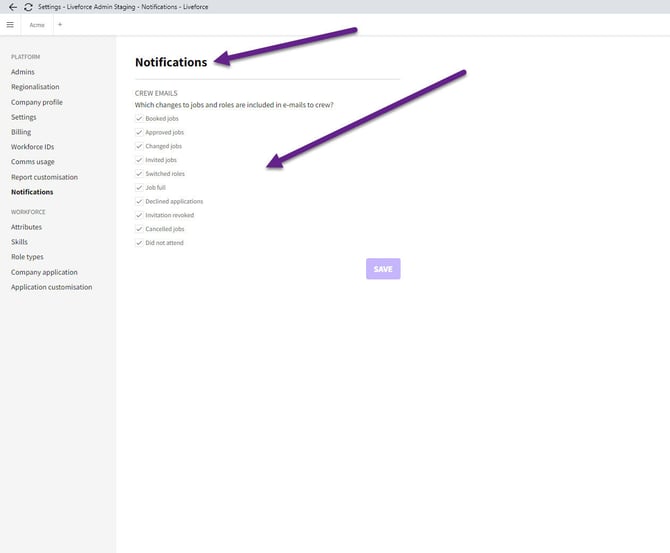Open Company application page

(x=44, y=272)
